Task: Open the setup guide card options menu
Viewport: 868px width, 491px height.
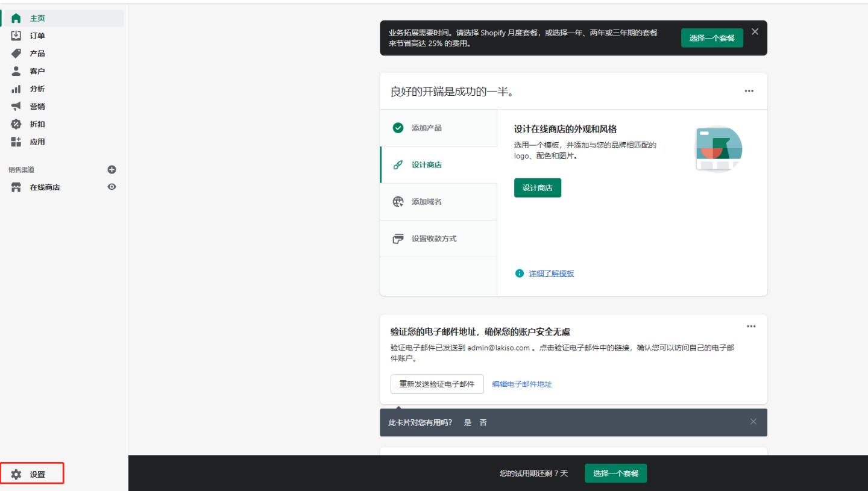Action: click(x=750, y=90)
